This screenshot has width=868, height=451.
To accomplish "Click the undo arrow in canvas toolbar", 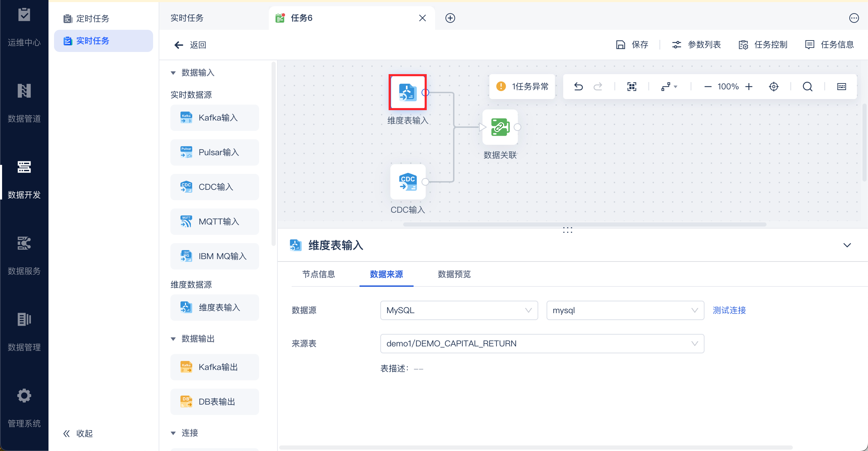I will coord(578,87).
